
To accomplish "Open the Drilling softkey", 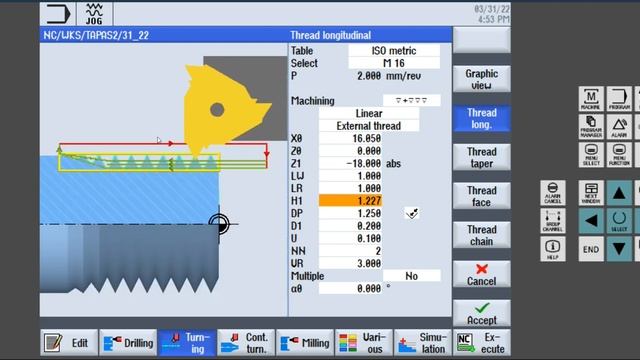I will [128, 343].
